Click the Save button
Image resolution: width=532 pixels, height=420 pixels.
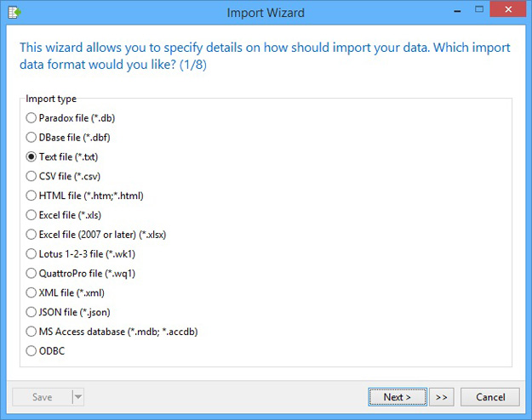coord(43,397)
